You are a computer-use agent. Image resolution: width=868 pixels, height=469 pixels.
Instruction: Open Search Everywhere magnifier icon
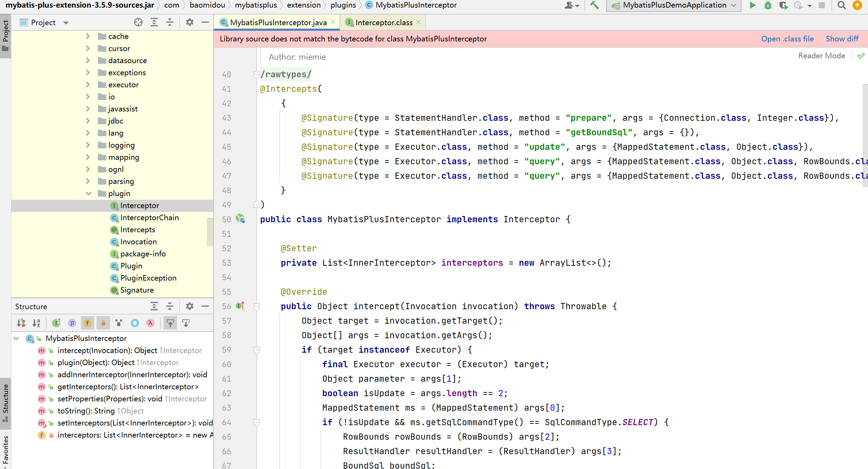click(841, 5)
